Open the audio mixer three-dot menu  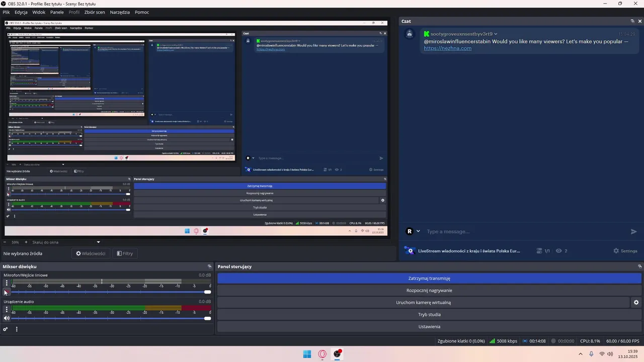(17, 329)
